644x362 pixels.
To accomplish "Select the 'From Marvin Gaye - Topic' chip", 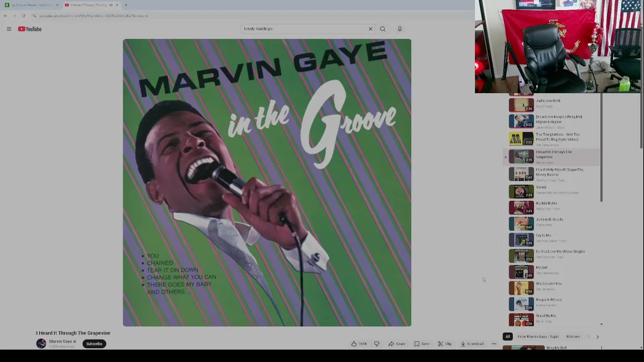I will (538, 337).
